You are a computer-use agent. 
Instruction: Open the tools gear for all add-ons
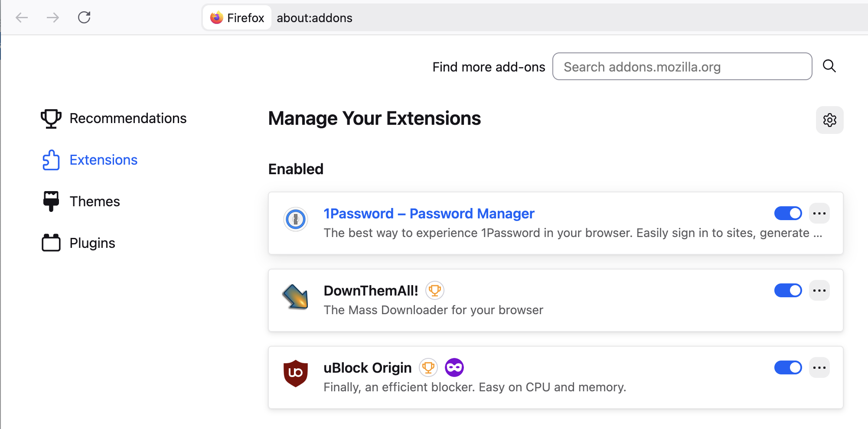click(x=829, y=120)
